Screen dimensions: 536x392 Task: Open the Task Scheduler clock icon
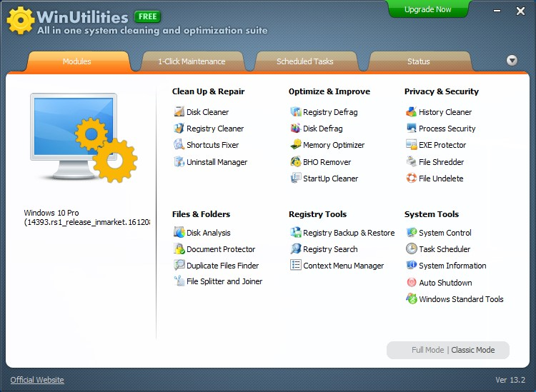click(x=412, y=249)
